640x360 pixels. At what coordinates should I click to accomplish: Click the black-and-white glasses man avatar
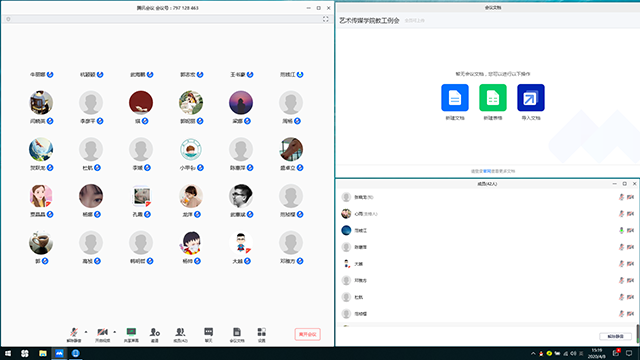click(x=241, y=196)
